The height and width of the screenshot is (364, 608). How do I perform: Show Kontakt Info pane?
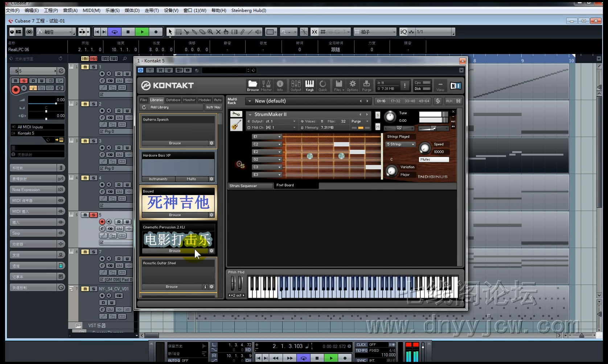(280, 86)
